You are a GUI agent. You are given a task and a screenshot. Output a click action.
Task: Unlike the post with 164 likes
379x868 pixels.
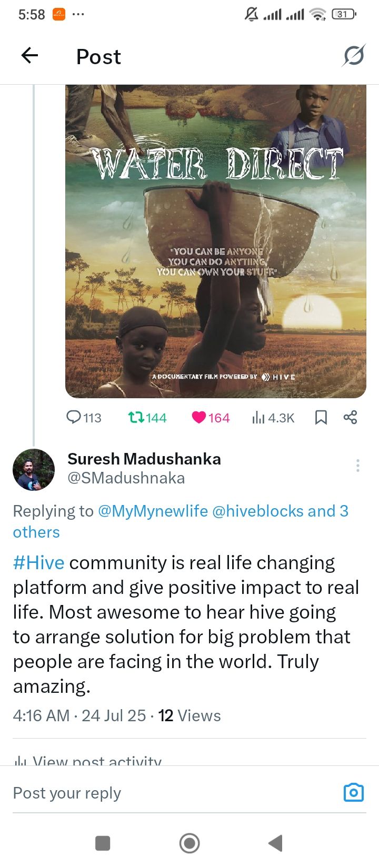211,418
